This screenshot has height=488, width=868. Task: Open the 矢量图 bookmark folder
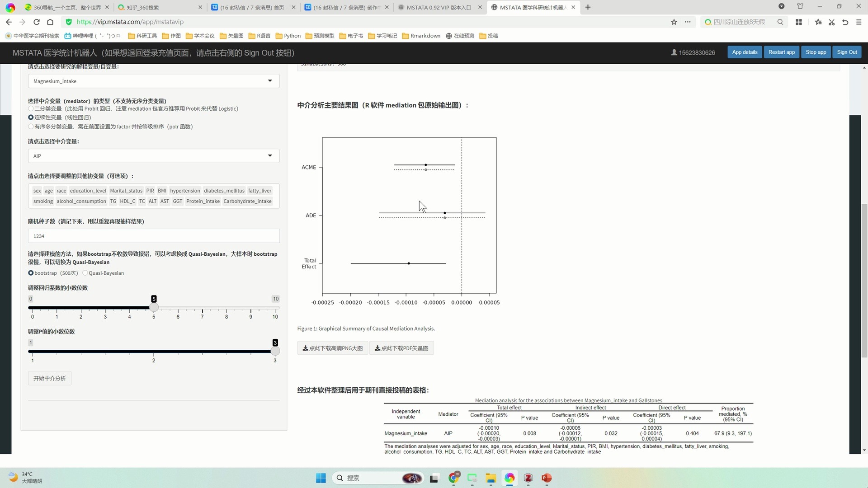pyautogui.click(x=231, y=36)
